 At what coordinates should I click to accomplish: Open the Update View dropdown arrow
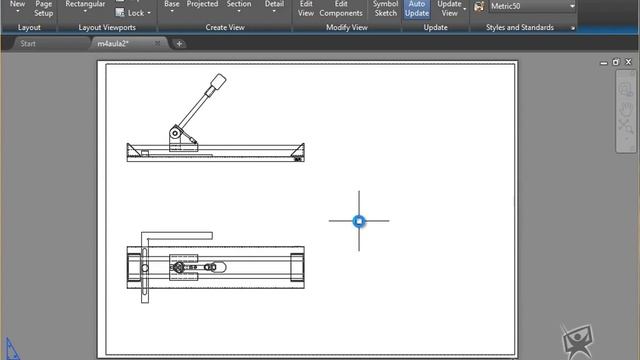pos(464,9)
